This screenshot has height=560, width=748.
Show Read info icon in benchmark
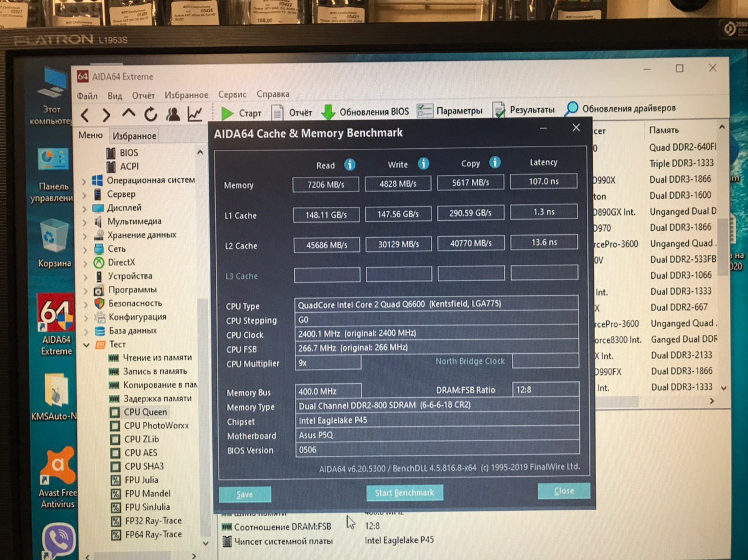point(349,165)
